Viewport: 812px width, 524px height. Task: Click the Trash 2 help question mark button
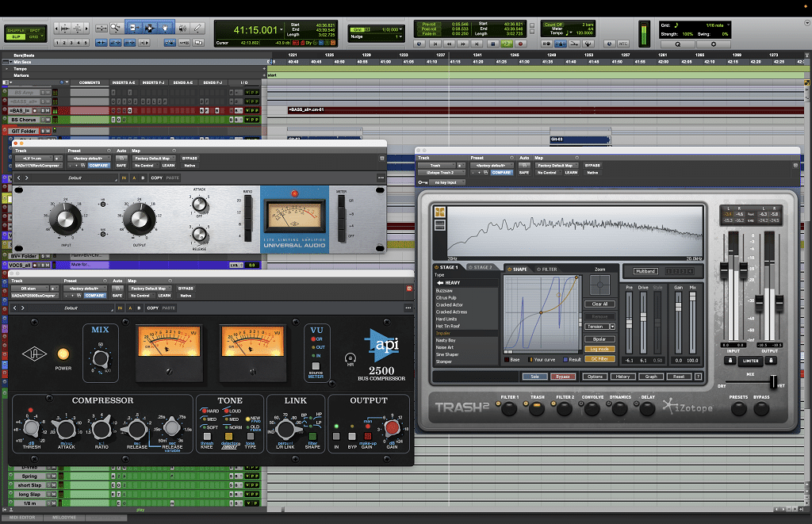[x=698, y=377]
